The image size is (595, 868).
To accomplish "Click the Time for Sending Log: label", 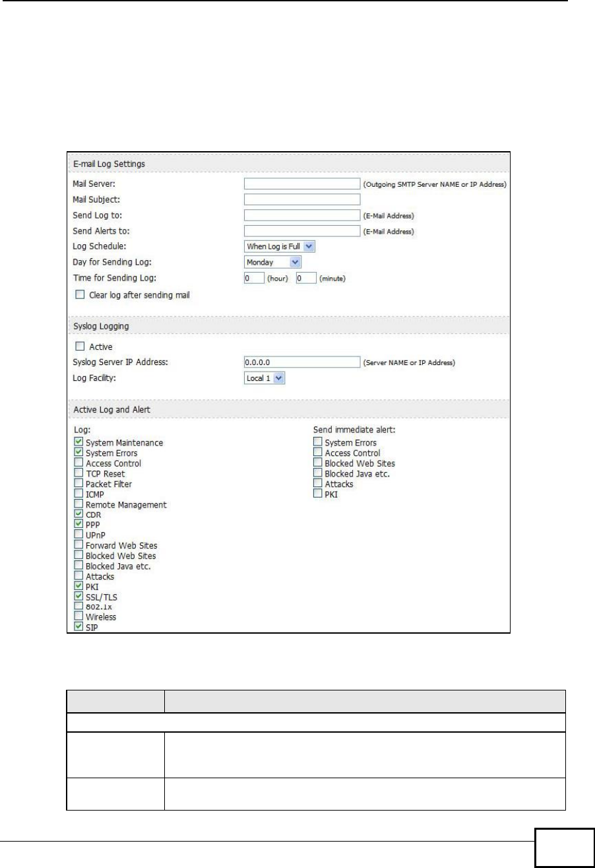I will 114,279.
